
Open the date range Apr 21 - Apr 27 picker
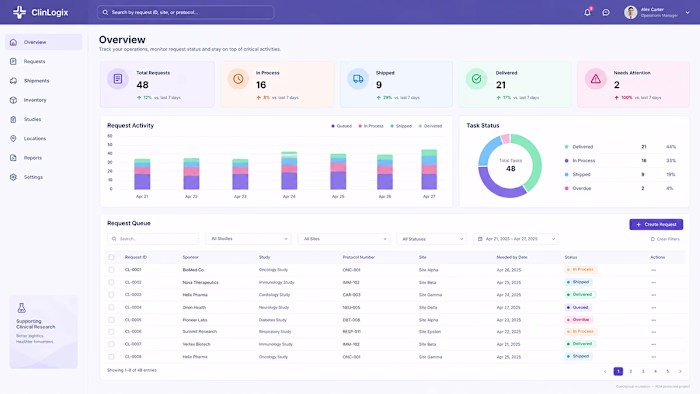(x=516, y=239)
